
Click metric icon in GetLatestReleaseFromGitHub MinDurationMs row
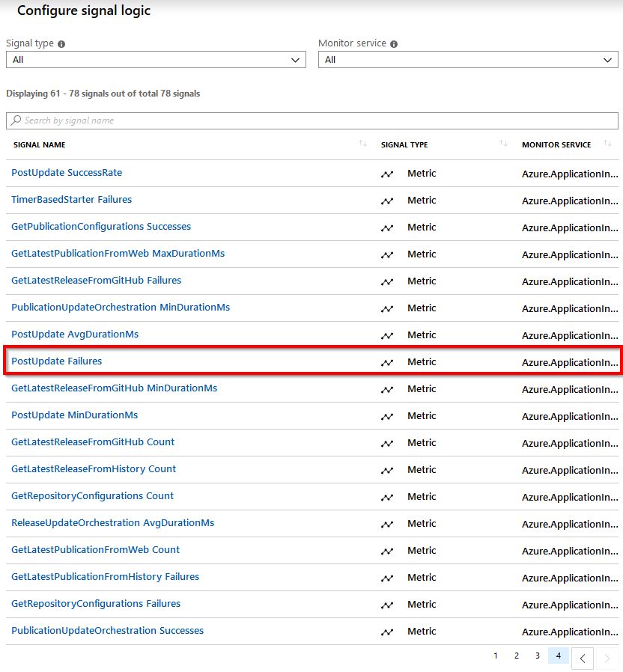pos(387,390)
